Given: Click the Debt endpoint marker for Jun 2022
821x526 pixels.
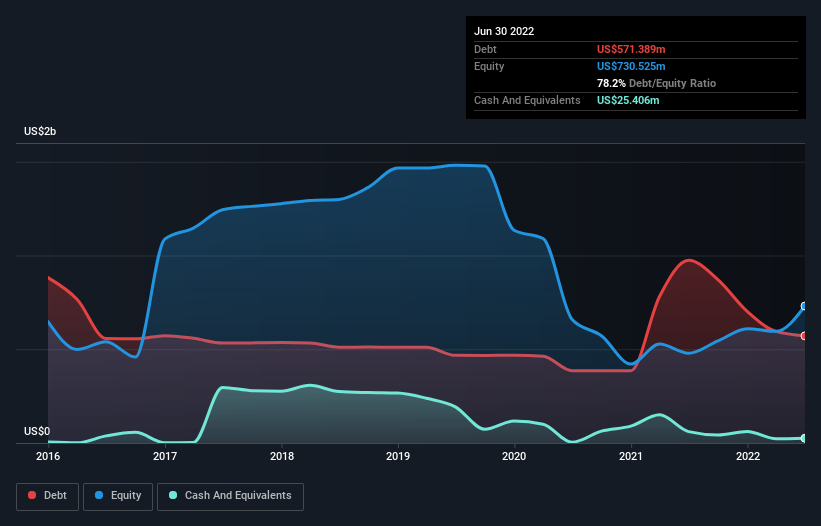Looking at the screenshot, I should click(x=804, y=336).
